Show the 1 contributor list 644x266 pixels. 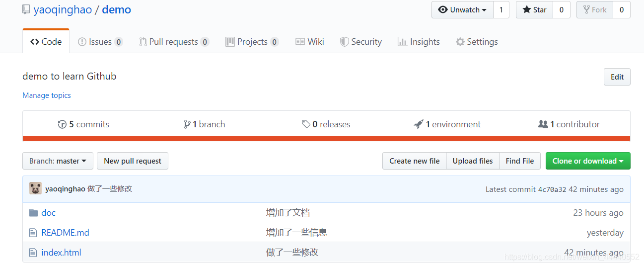tap(569, 124)
